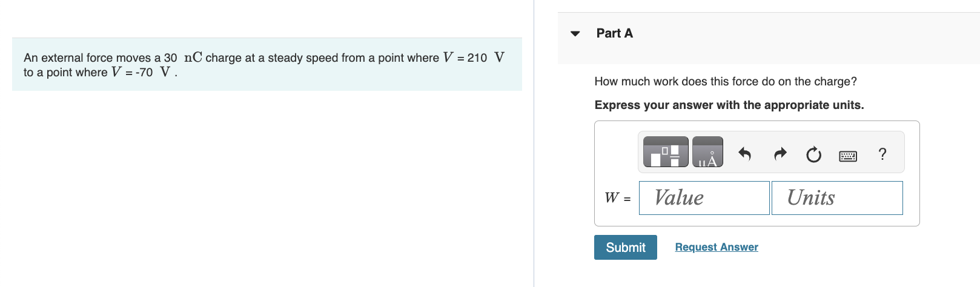Open the units symbols µÅ palette
The image size is (980, 287).
[x=707, y=152]
